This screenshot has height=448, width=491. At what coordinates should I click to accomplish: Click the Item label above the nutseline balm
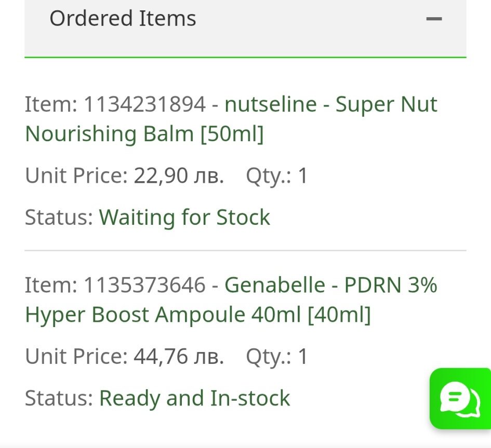(50, 104)
